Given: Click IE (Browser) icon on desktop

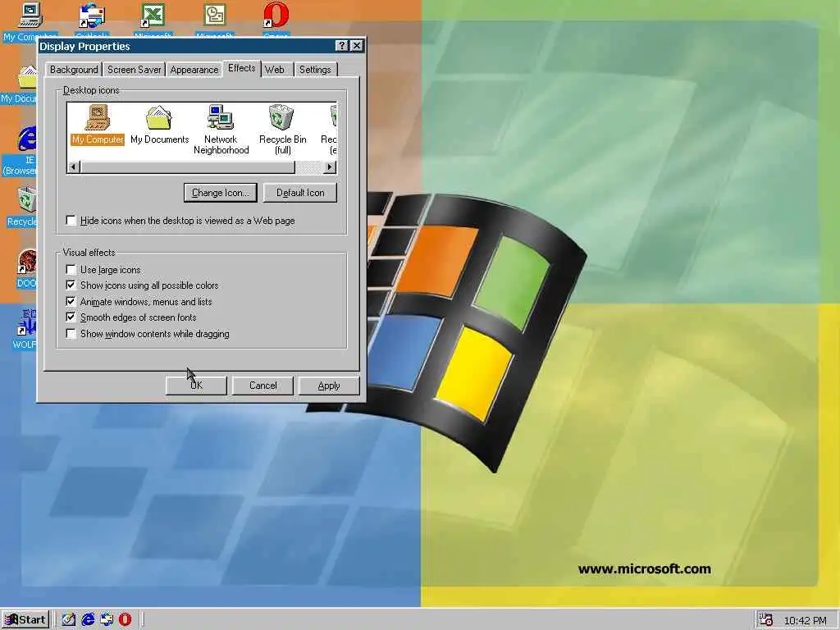Looking at the screenshot, I should point(21,151).
